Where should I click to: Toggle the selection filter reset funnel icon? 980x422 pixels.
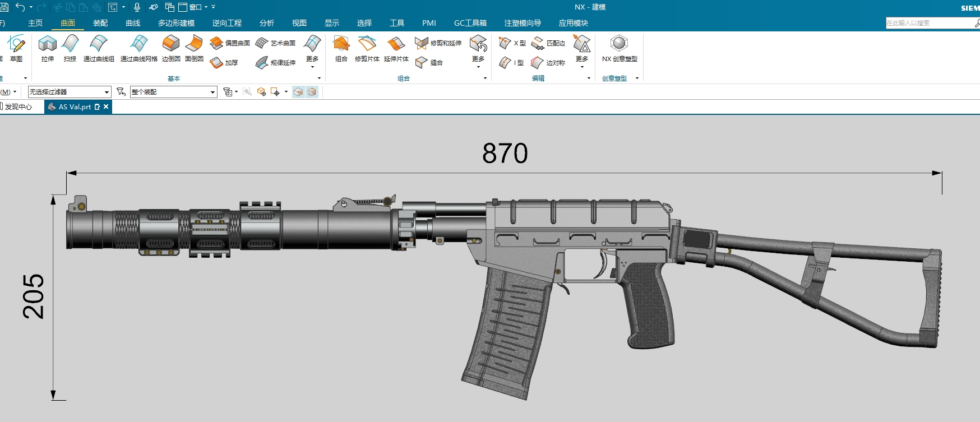[x=121, y=92]
